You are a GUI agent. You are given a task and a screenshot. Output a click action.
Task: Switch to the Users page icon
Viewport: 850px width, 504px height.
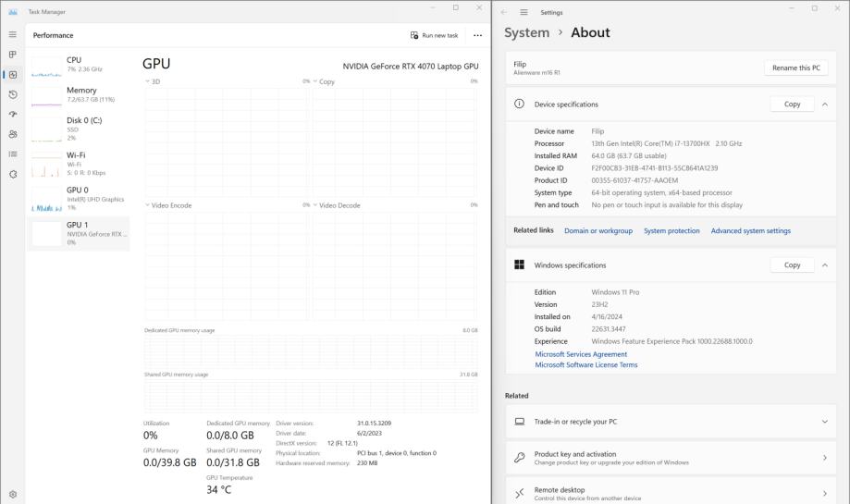tap(12, 134)
